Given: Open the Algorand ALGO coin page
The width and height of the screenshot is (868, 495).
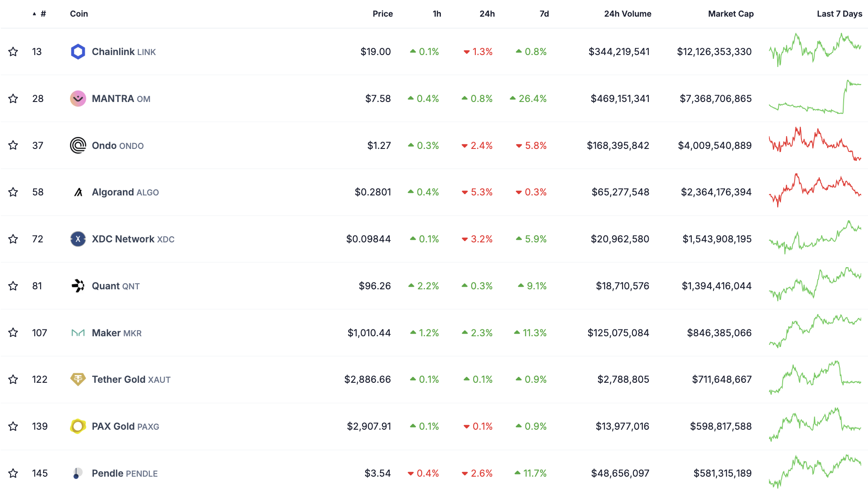Looking at the screenshot, I should click(125, 192).
